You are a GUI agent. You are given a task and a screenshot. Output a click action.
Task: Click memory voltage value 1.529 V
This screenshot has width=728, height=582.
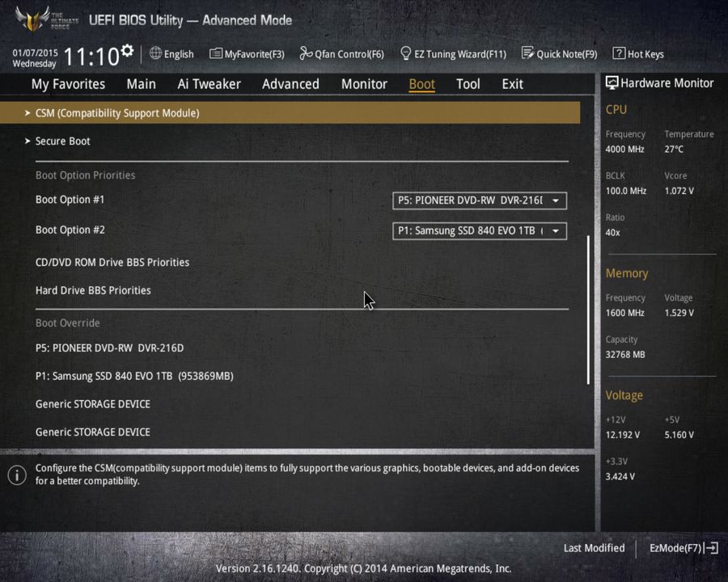[x=679, y=313]
